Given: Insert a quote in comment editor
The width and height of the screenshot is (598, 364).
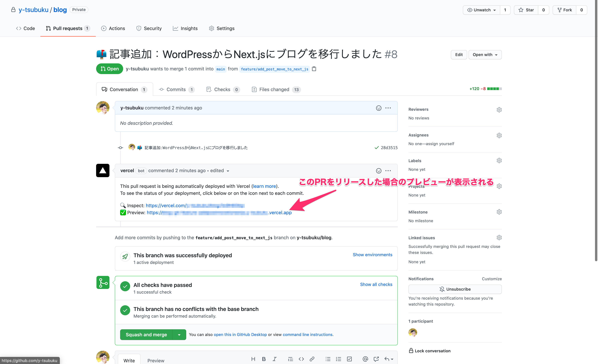Looking at the screenshot, I should coord(290,359).
